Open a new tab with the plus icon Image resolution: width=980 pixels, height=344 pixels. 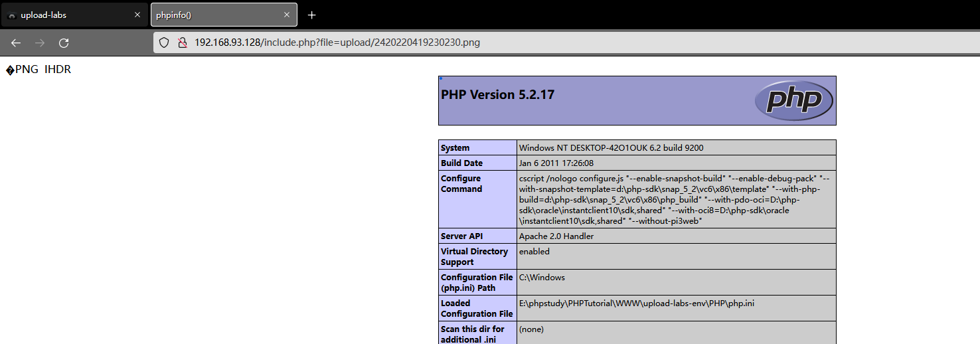(x=311, y=15)
